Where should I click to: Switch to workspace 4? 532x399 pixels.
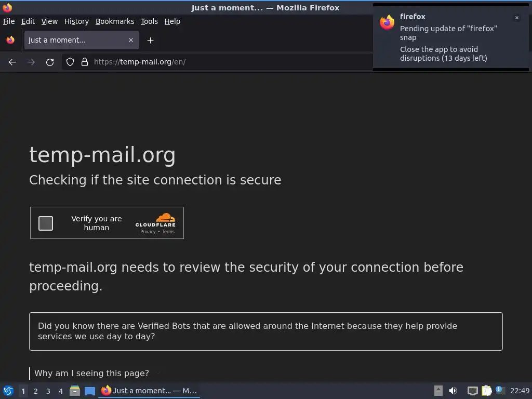[61, 391]
